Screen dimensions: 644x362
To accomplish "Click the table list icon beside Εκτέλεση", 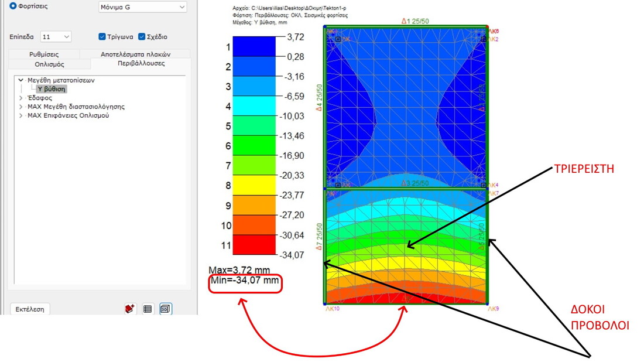I will coord(148,309).
